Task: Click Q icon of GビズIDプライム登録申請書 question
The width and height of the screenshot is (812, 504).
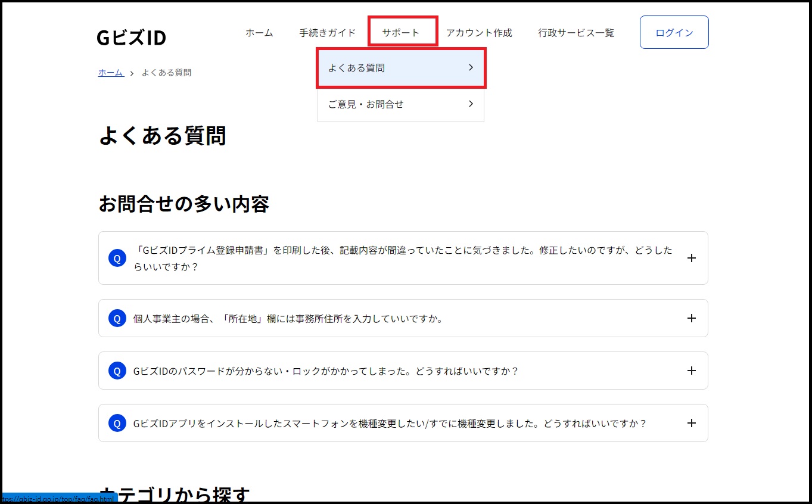Action: pyautogui.click(x=117, y=258)
